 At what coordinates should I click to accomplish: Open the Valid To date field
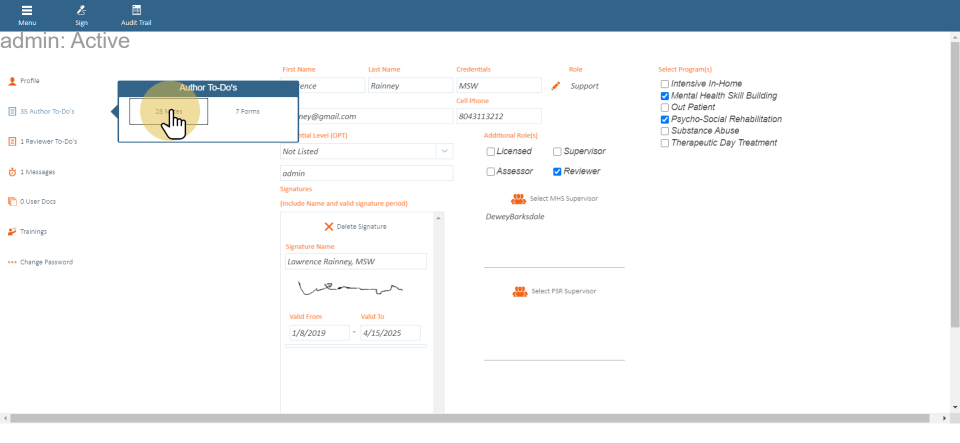(390, 333)
